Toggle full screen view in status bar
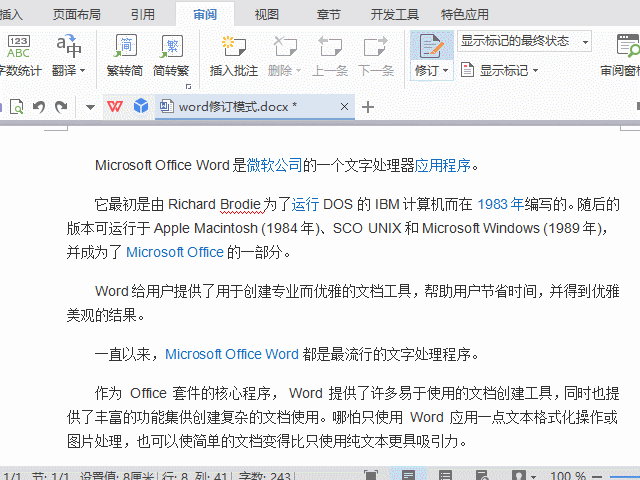This screenshot has height=480, width=640. 371,475
